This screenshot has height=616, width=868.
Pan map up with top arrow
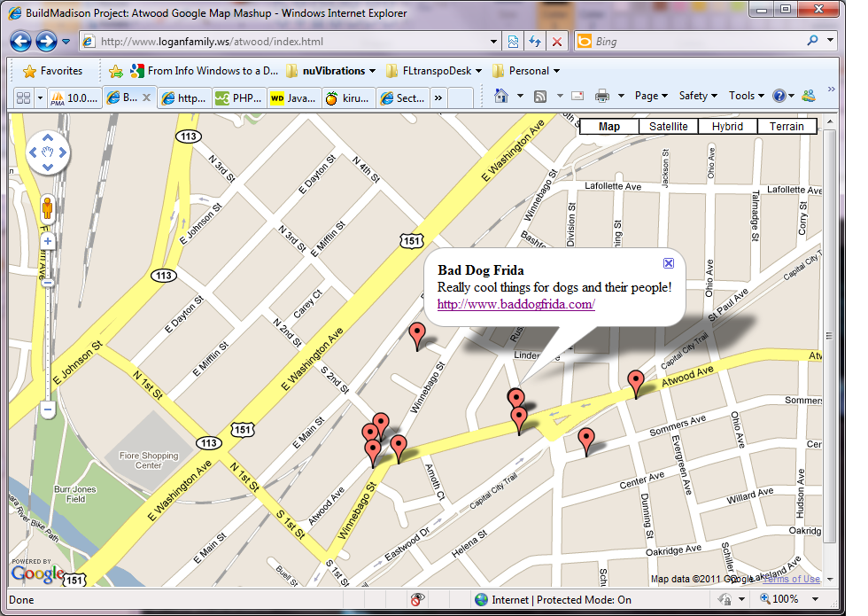48,138
